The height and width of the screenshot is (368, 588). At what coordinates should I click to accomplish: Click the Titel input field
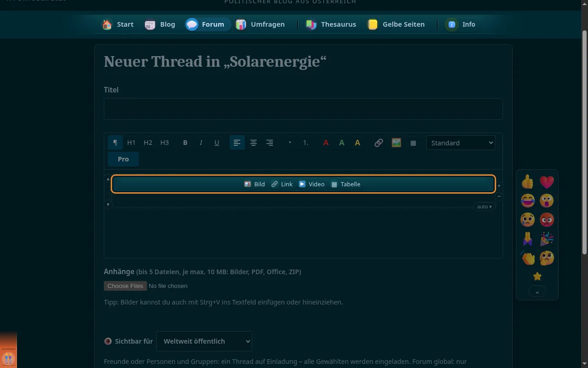pos(303,109)
